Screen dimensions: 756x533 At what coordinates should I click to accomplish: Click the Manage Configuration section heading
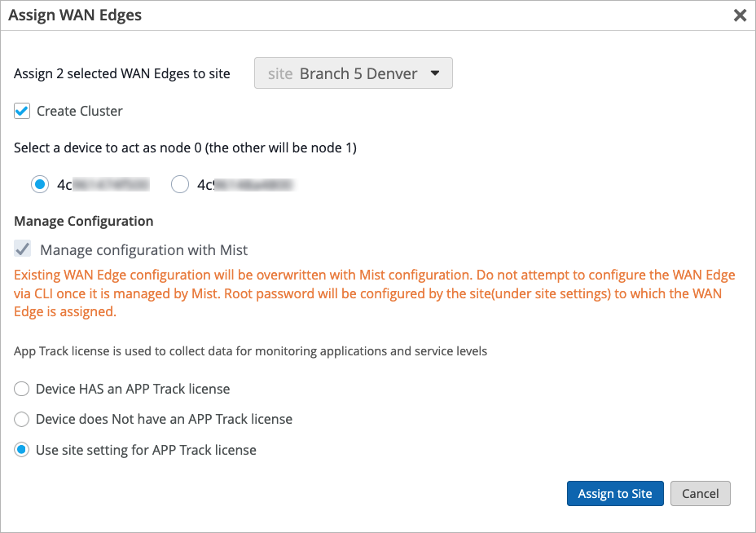(x=84, y=221)
